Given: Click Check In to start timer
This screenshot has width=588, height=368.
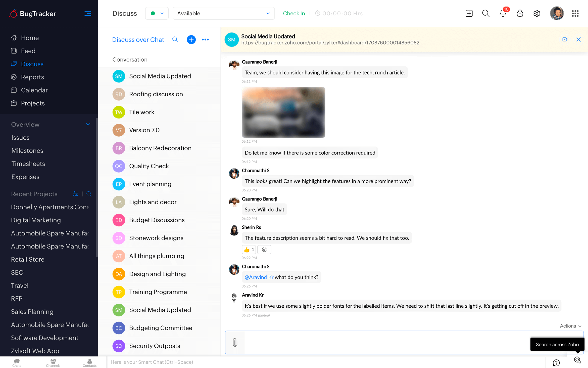Looking at the screenshot, I should click(x=294, y=13).
